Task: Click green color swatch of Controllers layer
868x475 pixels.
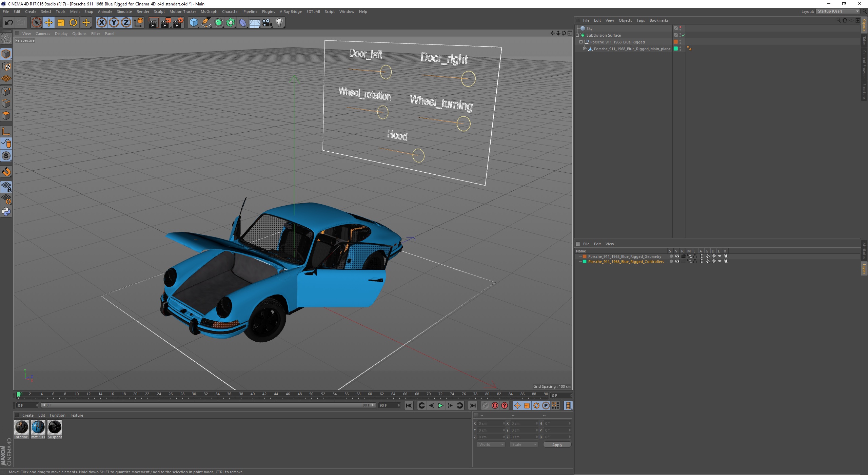Action: 585,262
